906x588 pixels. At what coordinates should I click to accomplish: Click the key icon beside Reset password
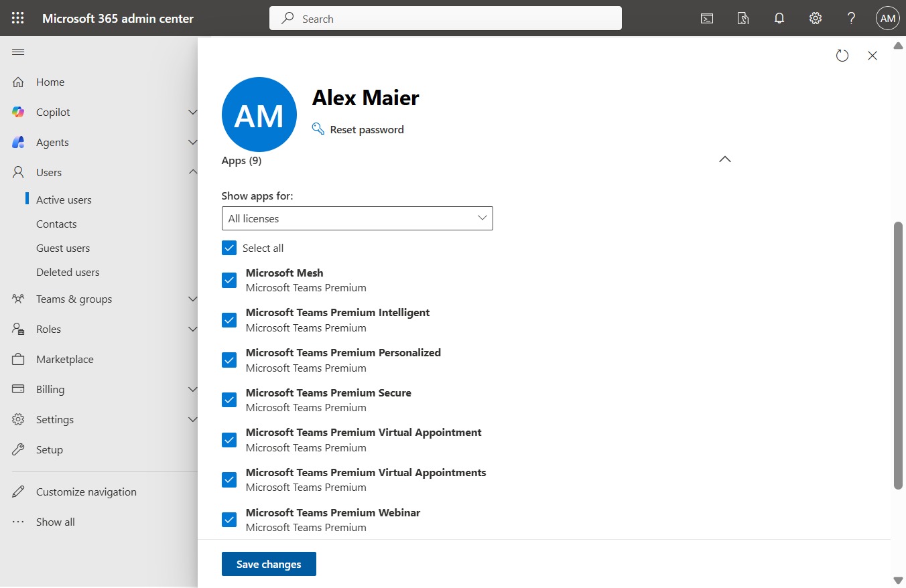point(318,129)
